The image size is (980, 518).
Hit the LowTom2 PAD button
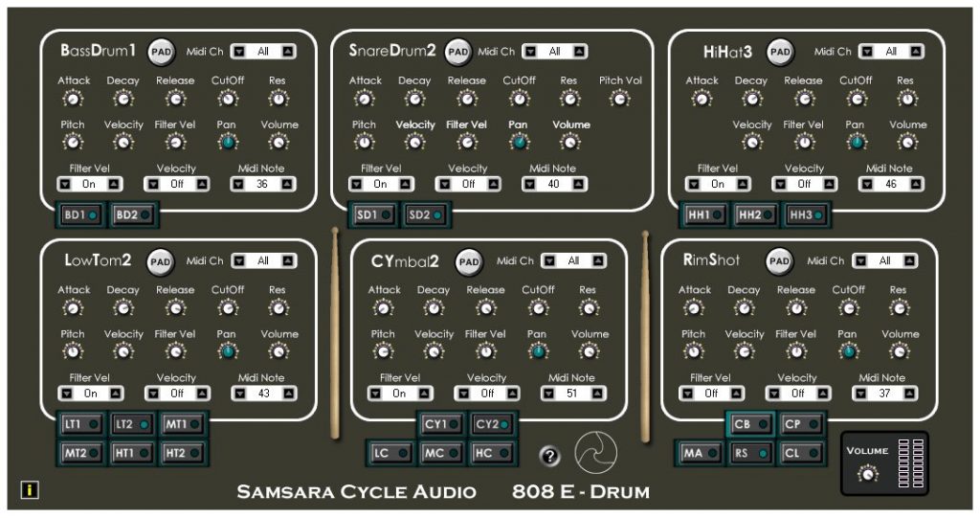161,261
